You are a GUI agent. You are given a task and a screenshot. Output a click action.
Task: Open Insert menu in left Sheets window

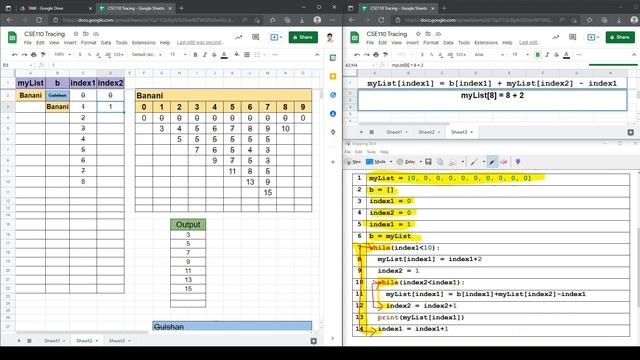click(70, 42)
